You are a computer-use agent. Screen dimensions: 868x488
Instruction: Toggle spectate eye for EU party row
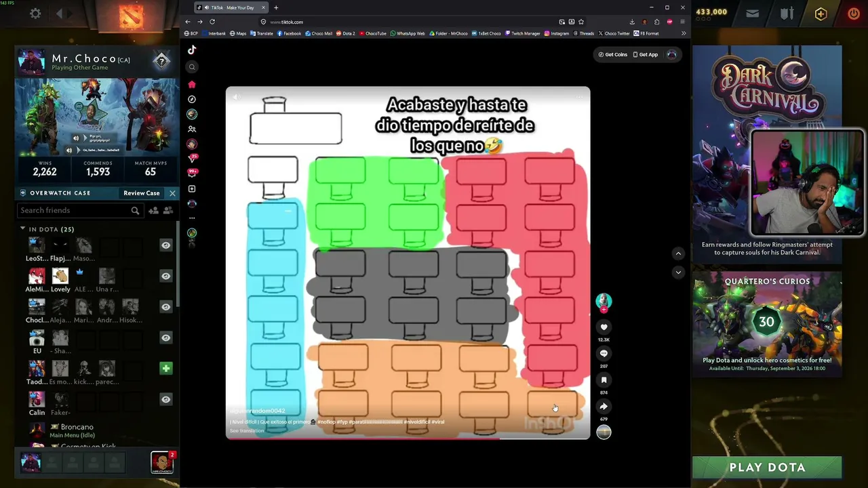pos(165,338)
